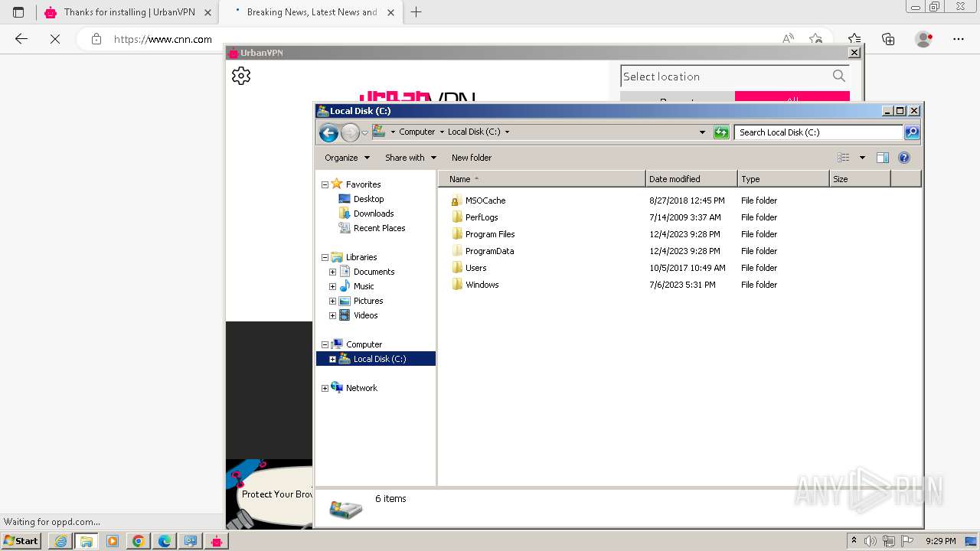Select the PerfLogs folder
This screenshot has width=980, height=551.
click(x=482, y=217)
